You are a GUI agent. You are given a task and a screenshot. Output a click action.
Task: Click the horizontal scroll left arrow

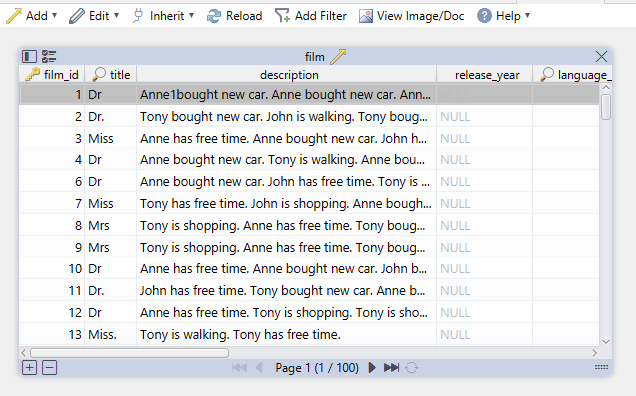pos(24,353)
